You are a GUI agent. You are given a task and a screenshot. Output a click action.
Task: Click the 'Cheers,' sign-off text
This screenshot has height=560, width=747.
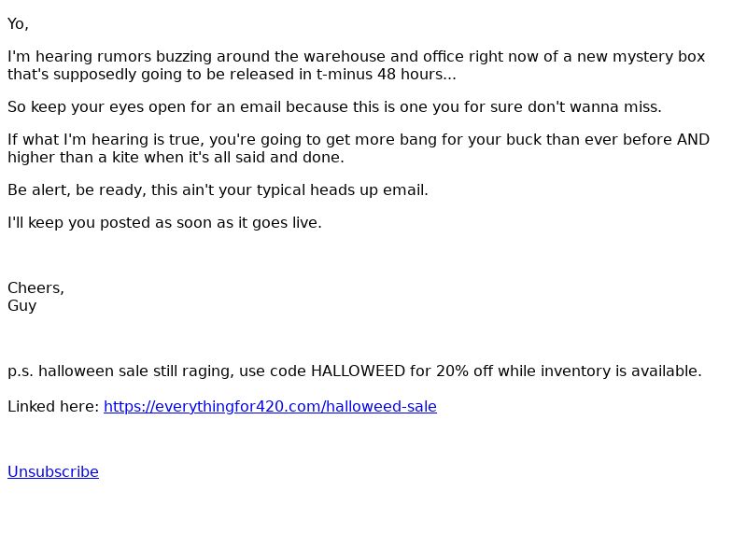(35, 287)
